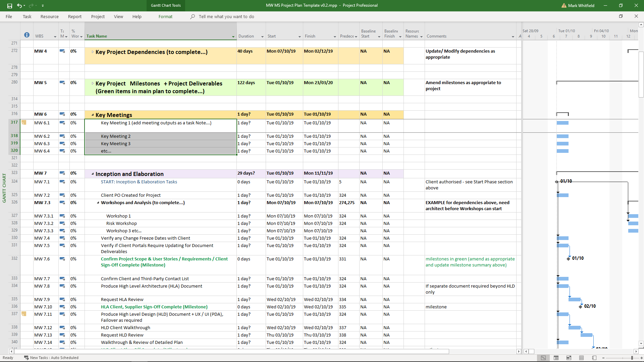This screenshot has height=362, width=644.
Task: Click the Indicators info column header icon
Action: (27, 35)
